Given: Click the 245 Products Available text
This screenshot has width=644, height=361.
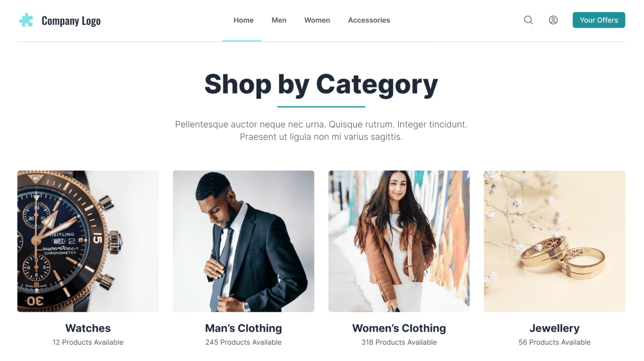Looking at the screenshot, I should 243,342.
